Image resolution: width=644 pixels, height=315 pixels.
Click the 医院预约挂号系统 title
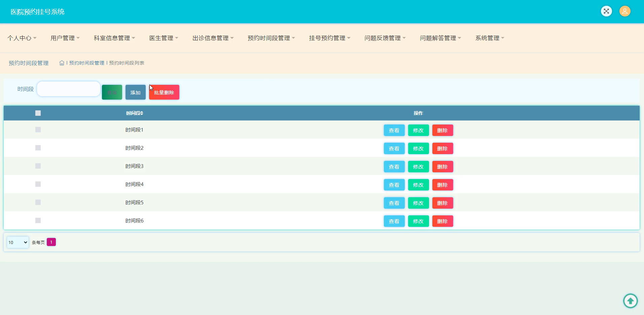coord(37,12)
